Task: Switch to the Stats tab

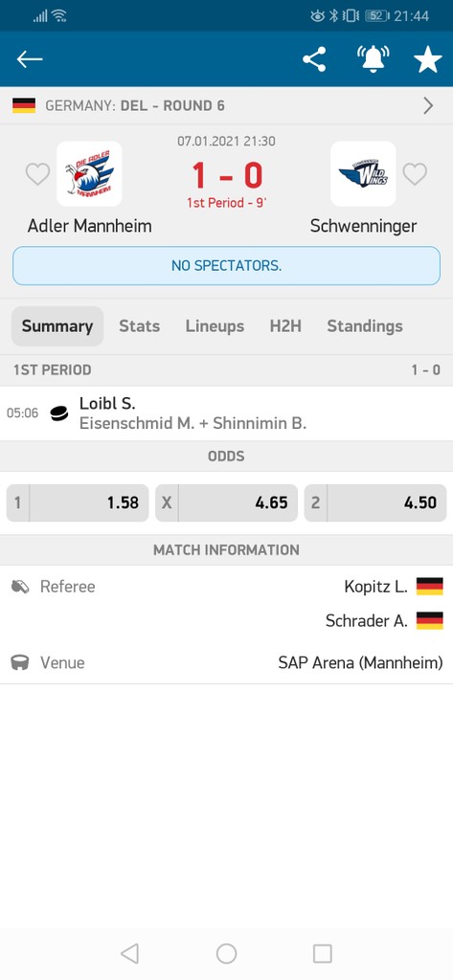Action: coord(140,326)
